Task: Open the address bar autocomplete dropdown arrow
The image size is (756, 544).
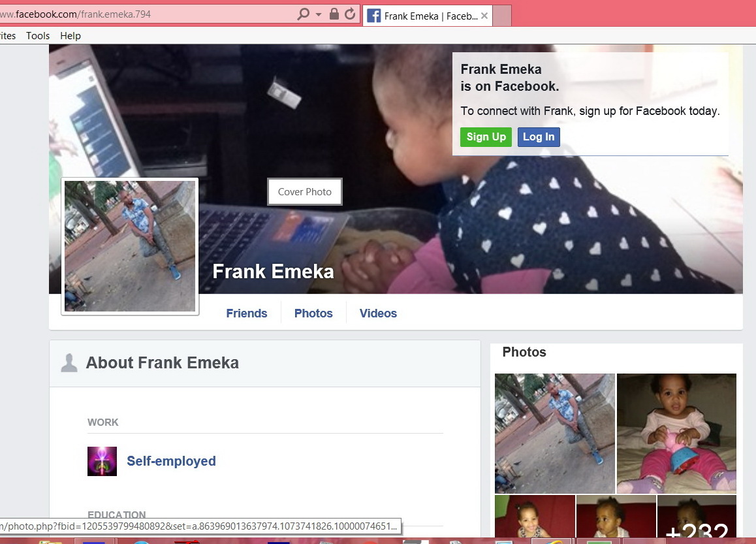Action: [x=319, y=14]
